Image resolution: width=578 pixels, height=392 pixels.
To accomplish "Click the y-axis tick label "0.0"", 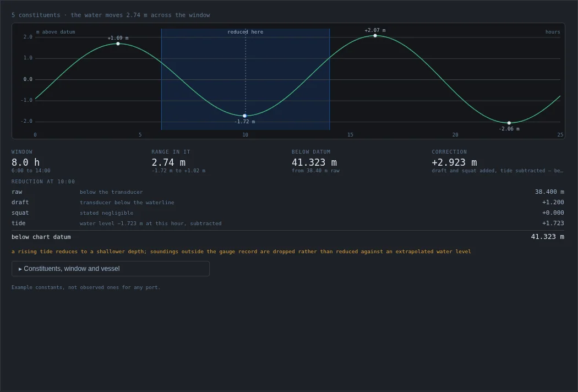I will 28,79.
